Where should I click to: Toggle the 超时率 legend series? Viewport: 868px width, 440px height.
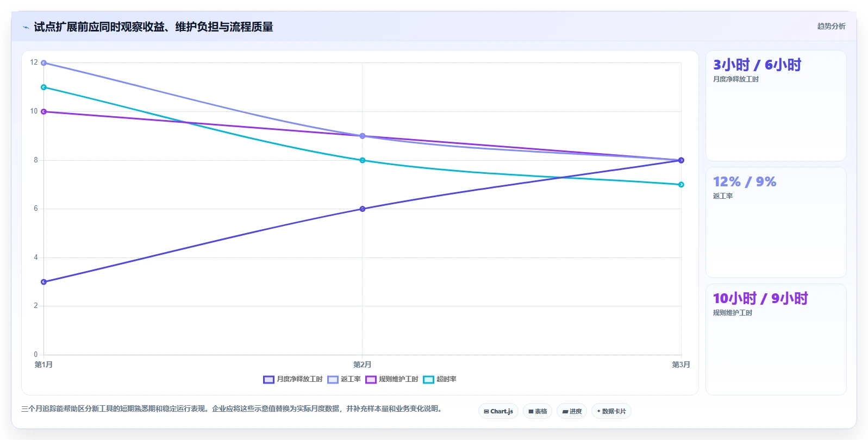[x=440, y=379]
